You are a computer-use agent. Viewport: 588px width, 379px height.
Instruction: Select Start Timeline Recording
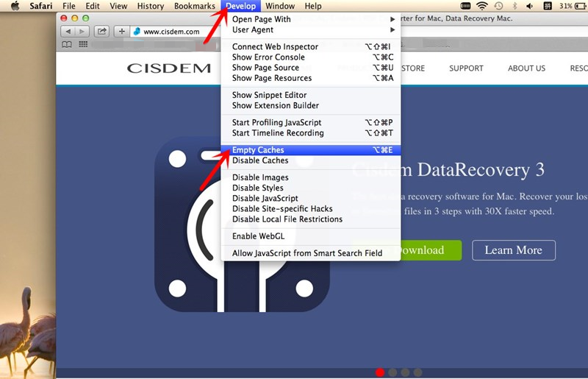pyautogui.click(x=311, y=133)
